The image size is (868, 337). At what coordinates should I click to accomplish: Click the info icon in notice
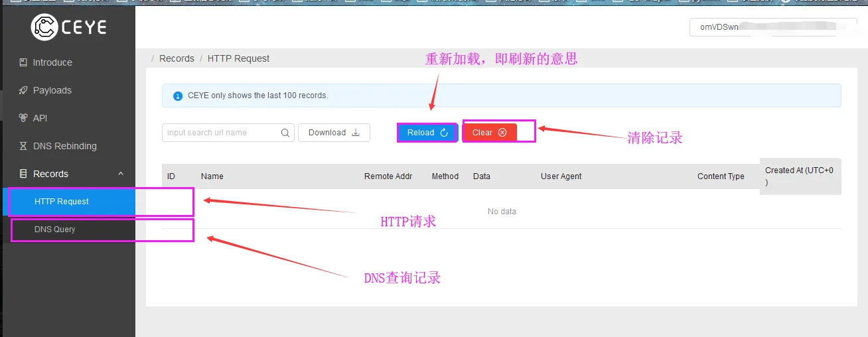178,96
